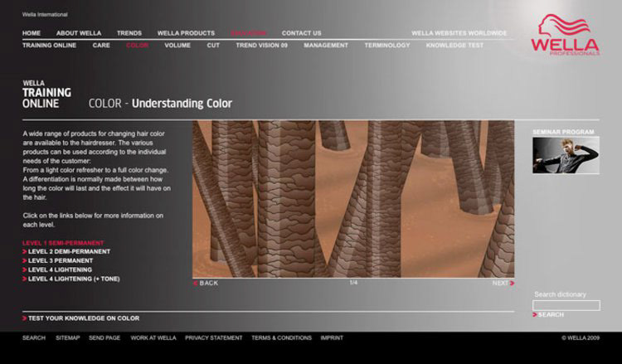Open LEVEL 3 PERMANENT link
Viewport: 622px width, 364px height.
[57, 260]
